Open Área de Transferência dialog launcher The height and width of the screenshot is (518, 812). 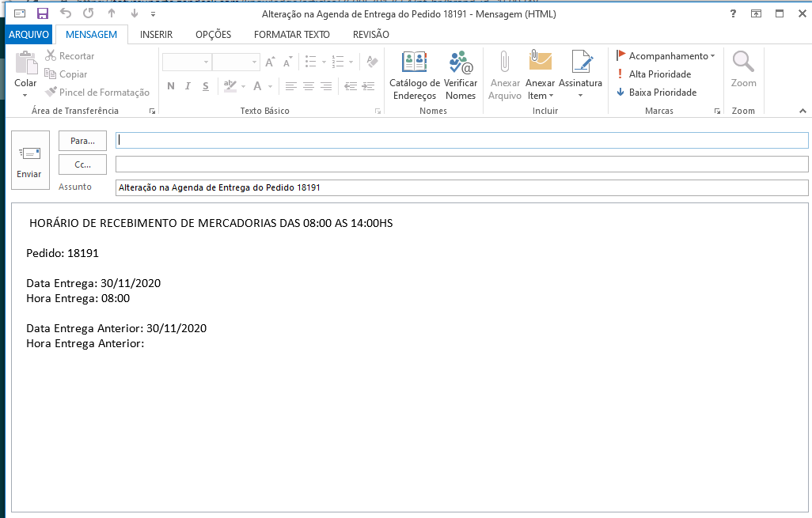152,111
